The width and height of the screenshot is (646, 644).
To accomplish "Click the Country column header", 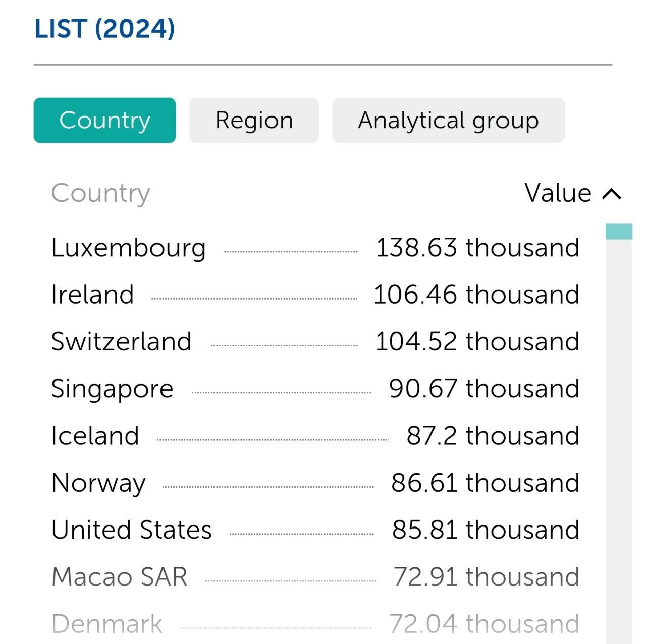I will point(101,193).
